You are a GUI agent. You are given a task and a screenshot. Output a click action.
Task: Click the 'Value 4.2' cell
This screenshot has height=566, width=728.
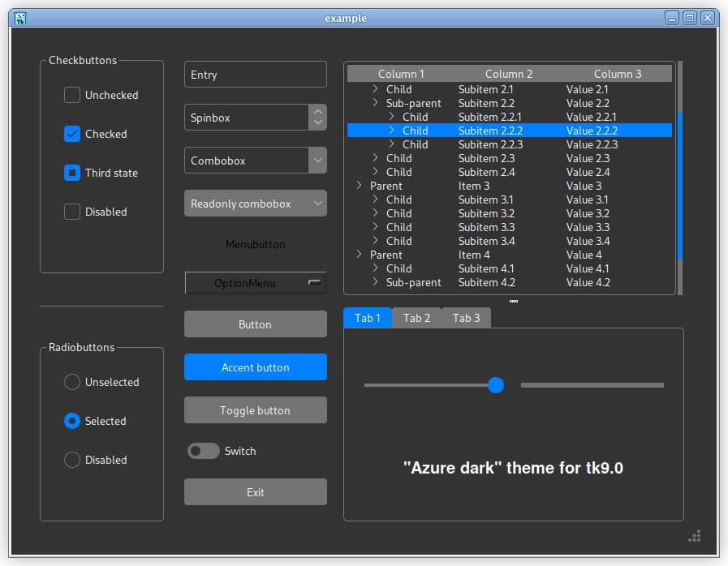point(588,282)
